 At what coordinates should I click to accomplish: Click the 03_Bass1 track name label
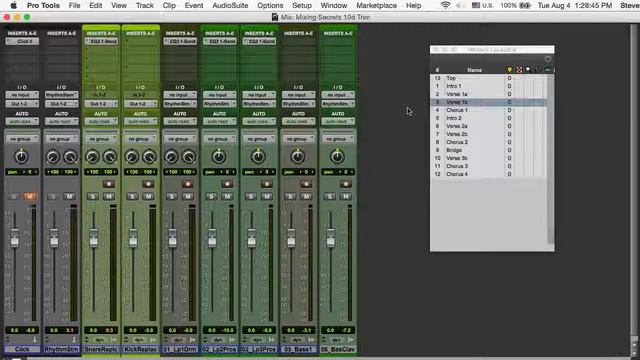click(298, 349)
